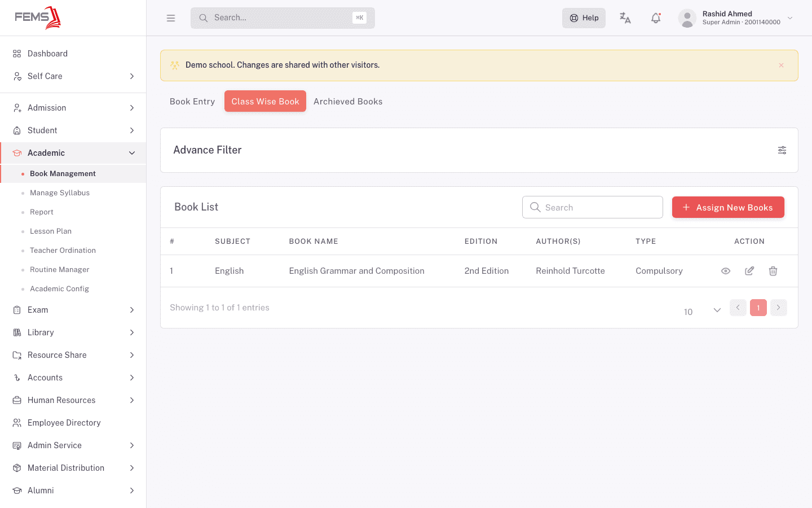
Task: Focus the Book List search field
Action: click(x=593, y=207)
